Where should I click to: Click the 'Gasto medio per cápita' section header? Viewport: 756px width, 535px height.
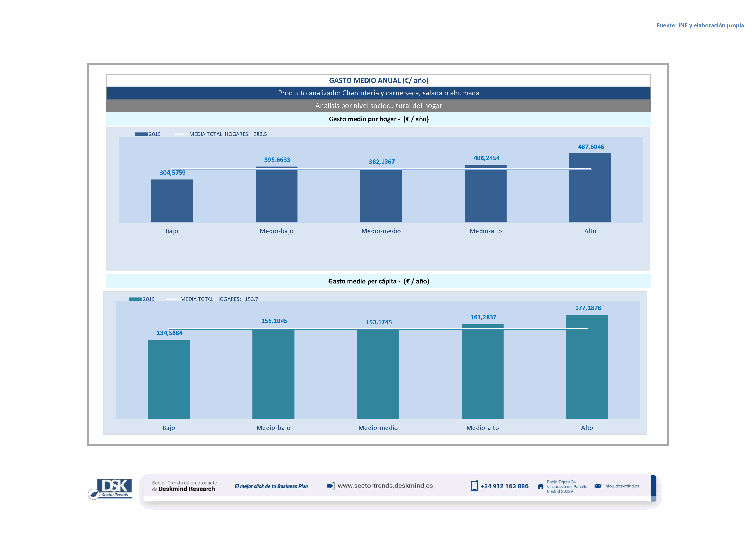[378, 281]
